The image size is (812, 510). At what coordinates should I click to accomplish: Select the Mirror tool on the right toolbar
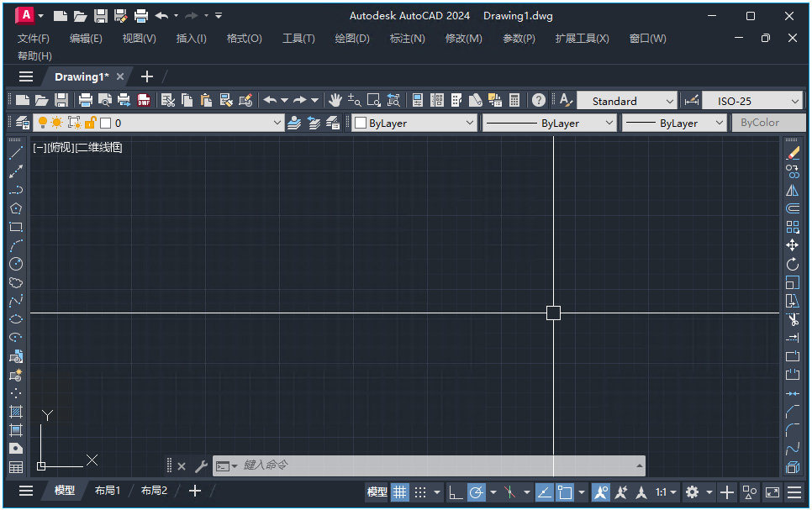point(792,190)
